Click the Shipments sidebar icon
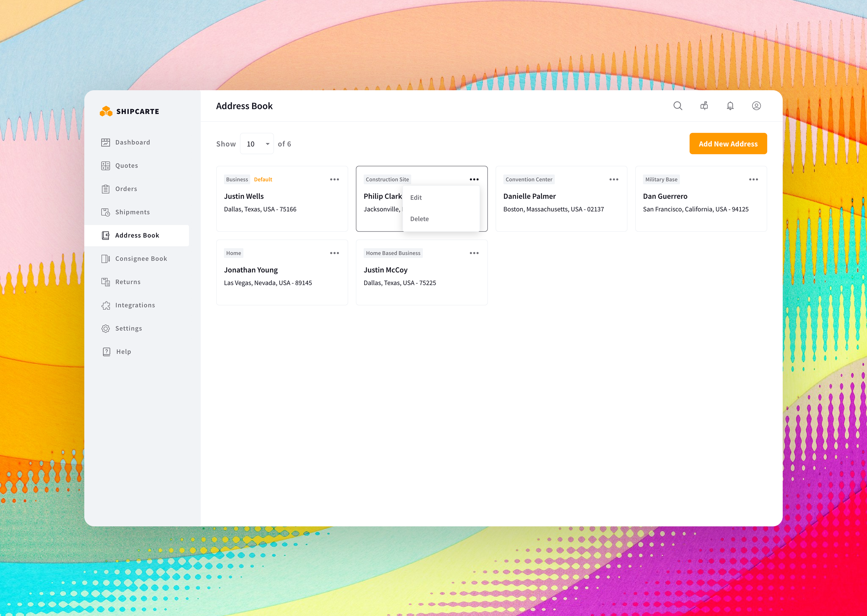The height and width of the screenshot is (616, 867). [x=106, y=212]
